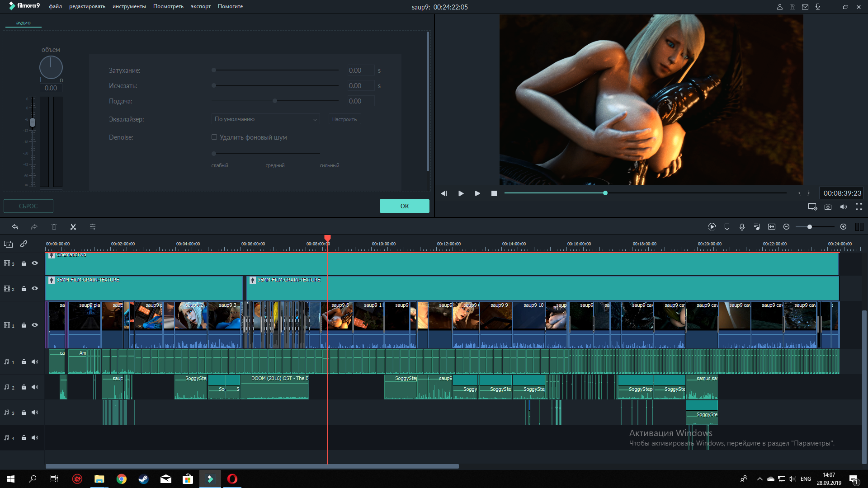Open the Помогите menu
Viewport: 868px width, 488px height.
click(x=230, y=6)
